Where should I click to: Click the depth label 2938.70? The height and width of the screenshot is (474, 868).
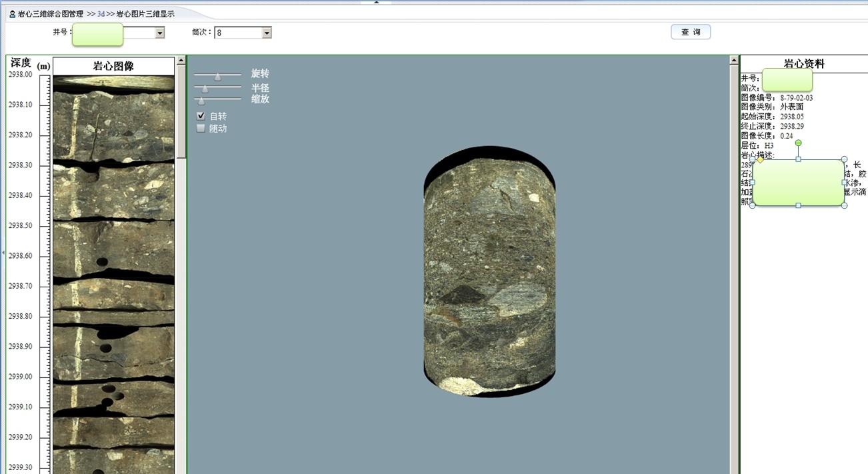[x=22, y=286]
